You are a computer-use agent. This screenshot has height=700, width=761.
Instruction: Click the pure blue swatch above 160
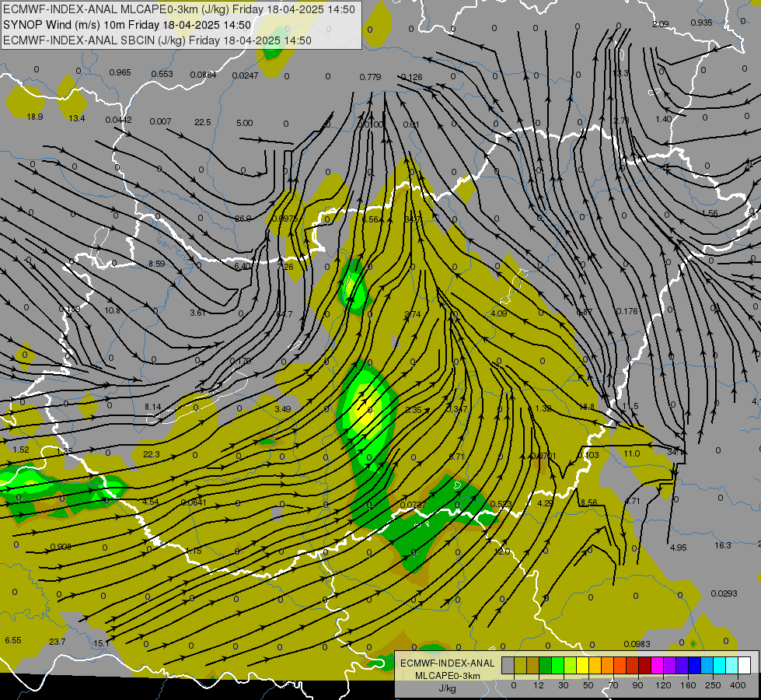pos(694,665)
